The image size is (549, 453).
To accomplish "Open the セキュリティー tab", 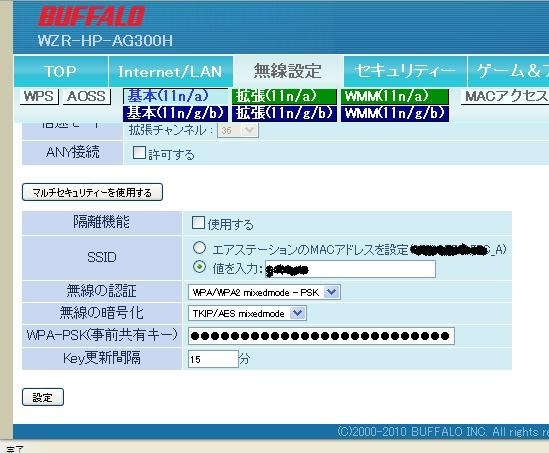I will (405, 71).
